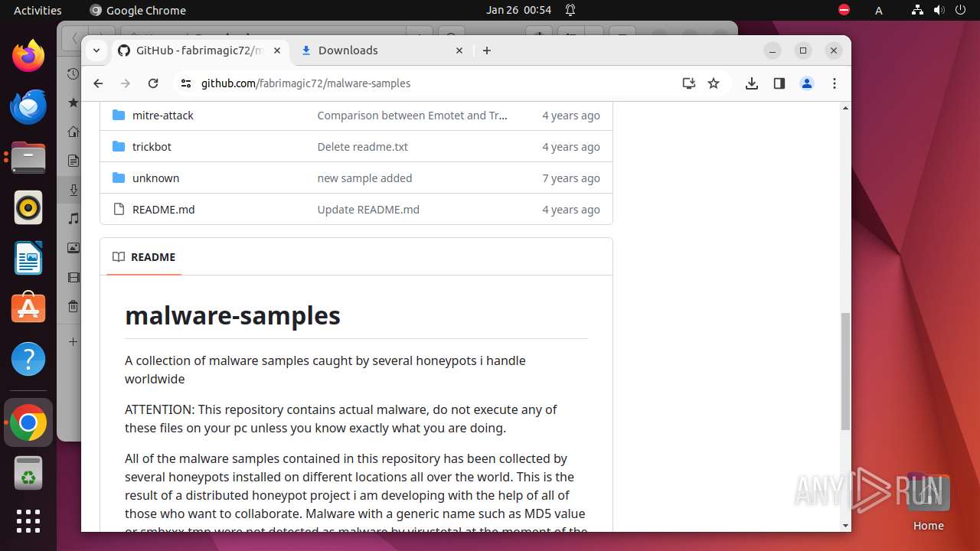View site information icon in address bar
Screen dimensions: 980x551
click(186, 83)
